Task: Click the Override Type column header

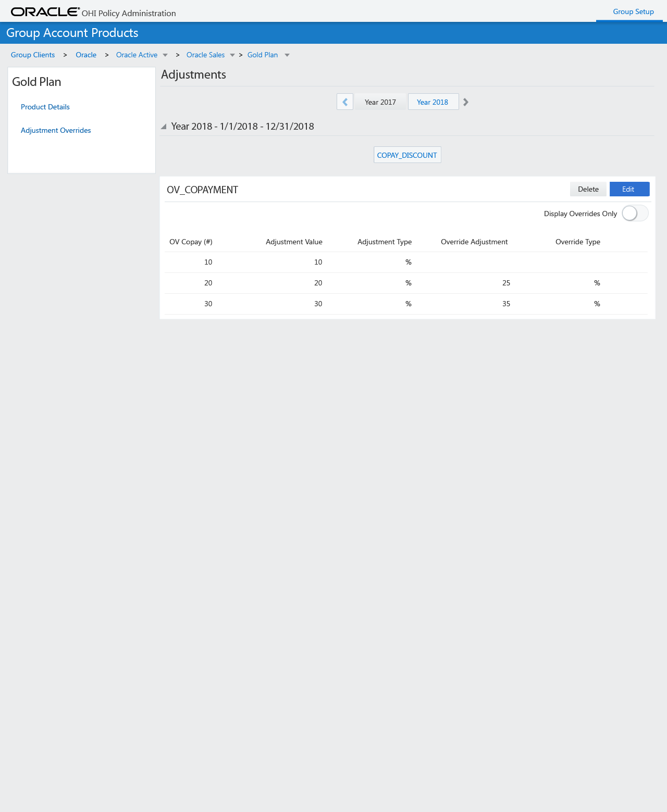Action: click(x=578, y=242)
